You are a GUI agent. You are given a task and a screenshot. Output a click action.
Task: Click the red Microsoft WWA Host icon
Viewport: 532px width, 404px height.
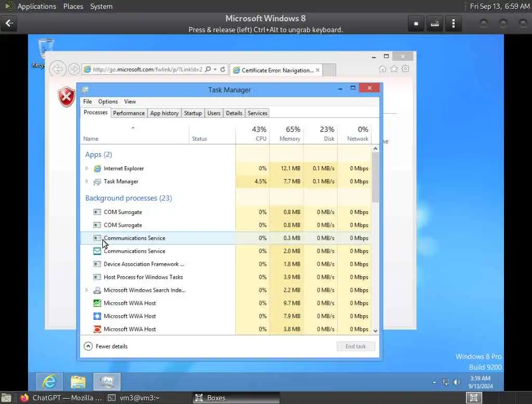[97, 329]
